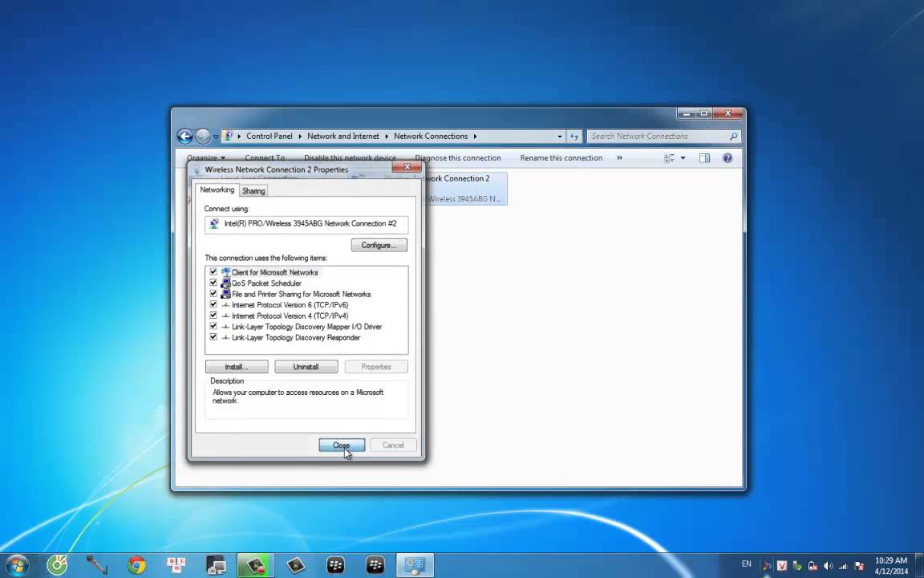Uncheck Link-Layer Topology Discovery Responder
This screenshot has height=578, width=924.
point(213,337)
